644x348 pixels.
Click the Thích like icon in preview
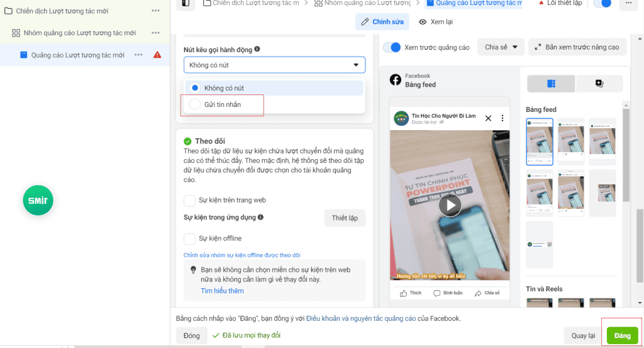403,293
